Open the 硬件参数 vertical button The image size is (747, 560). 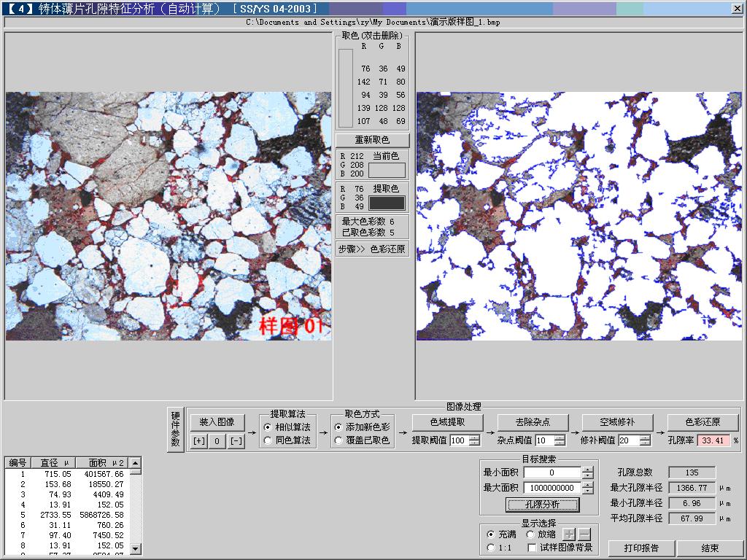[175, 430]
